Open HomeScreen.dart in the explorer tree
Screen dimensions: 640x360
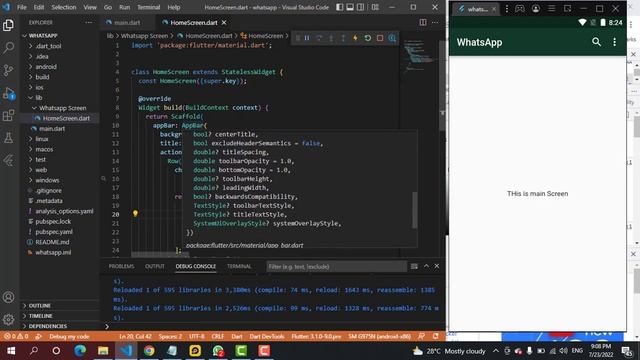[59, 118]
